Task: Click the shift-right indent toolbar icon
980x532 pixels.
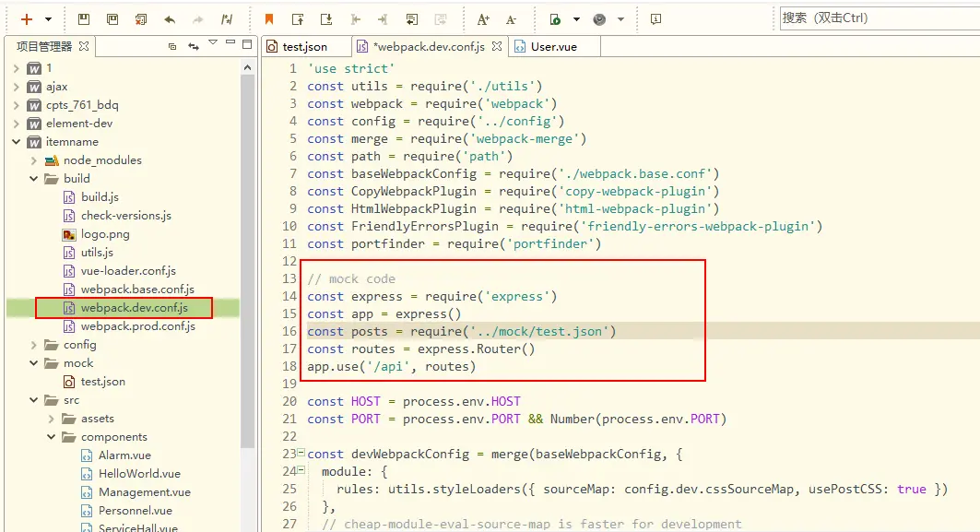Action: 384,19
